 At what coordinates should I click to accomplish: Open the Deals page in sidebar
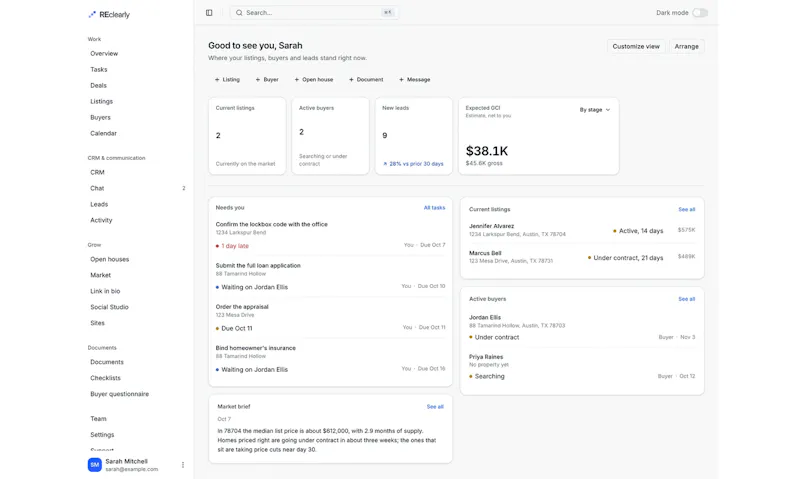pyautogui.click(x=98, y=85)
